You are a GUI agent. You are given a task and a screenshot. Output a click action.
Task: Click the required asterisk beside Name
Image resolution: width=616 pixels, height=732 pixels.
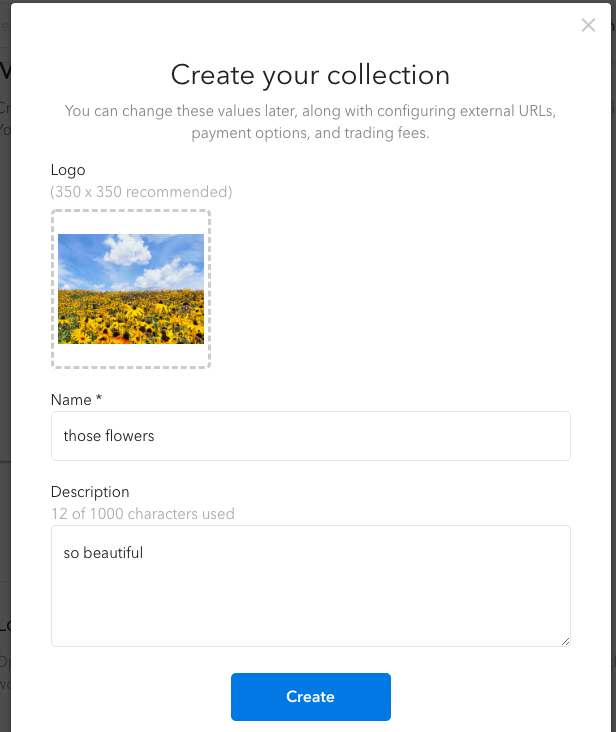[98, 398]
